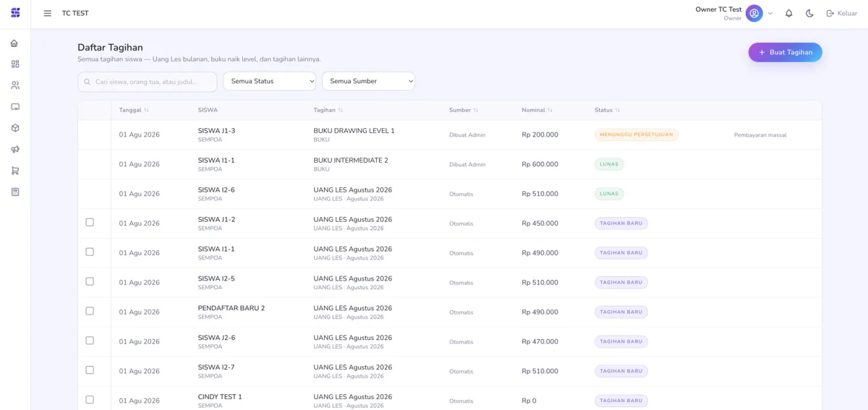868x410 pixels.
Task: Tick the checkbox for SISWA J2-6 row
Action: pyautogui.click(x=90, y=341)
